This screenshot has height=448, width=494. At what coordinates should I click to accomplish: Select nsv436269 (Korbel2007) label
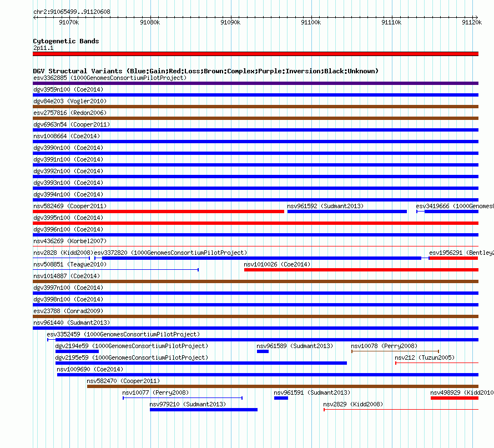pyautogui.click(x=70, y=241)
